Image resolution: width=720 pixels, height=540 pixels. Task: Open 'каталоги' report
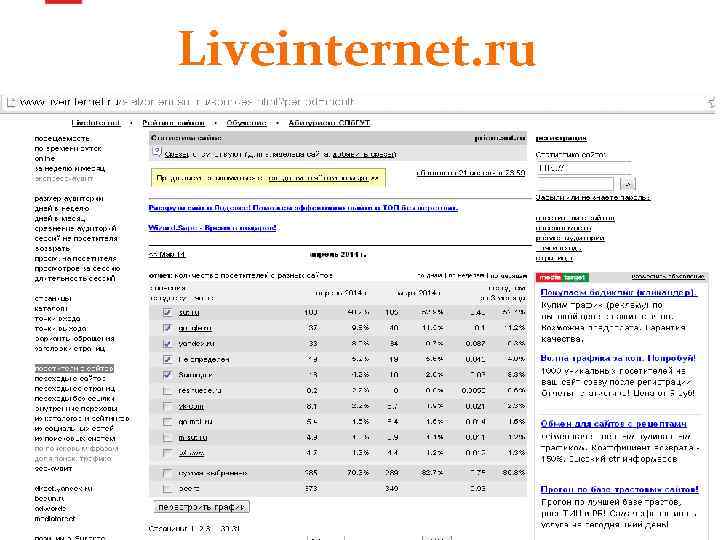coord(51,309)
